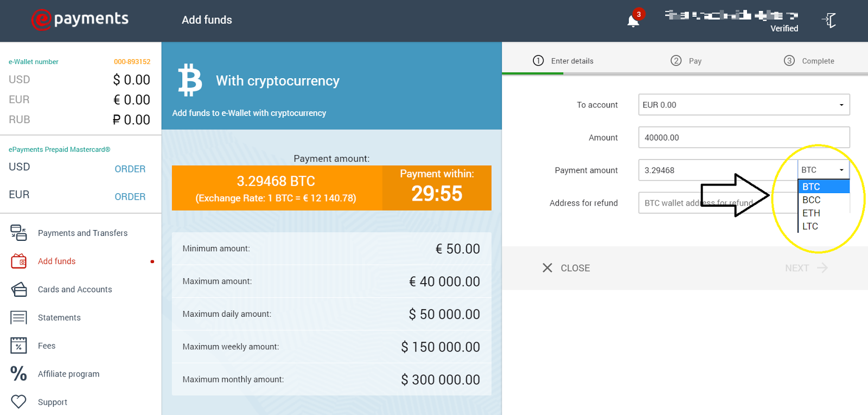Open Cards and Accounts icon
The image size is (868, 415).
pyautogui.click(x=18, y=289)
